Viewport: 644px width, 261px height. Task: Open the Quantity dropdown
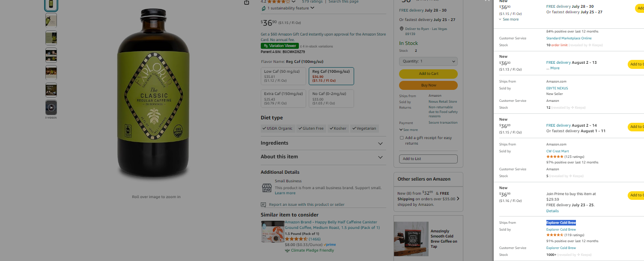pos(428,61)
